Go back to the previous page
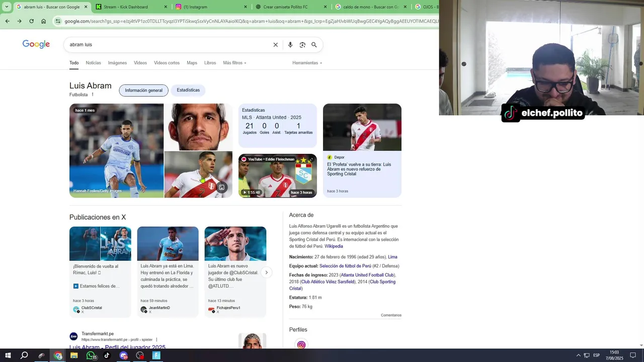 click(7, 21)
